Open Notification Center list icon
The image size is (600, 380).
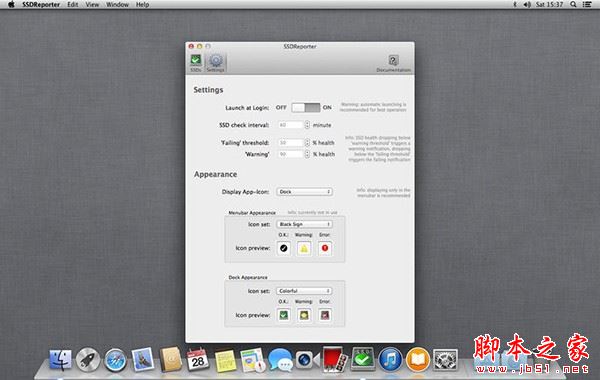tap(587, 5)
